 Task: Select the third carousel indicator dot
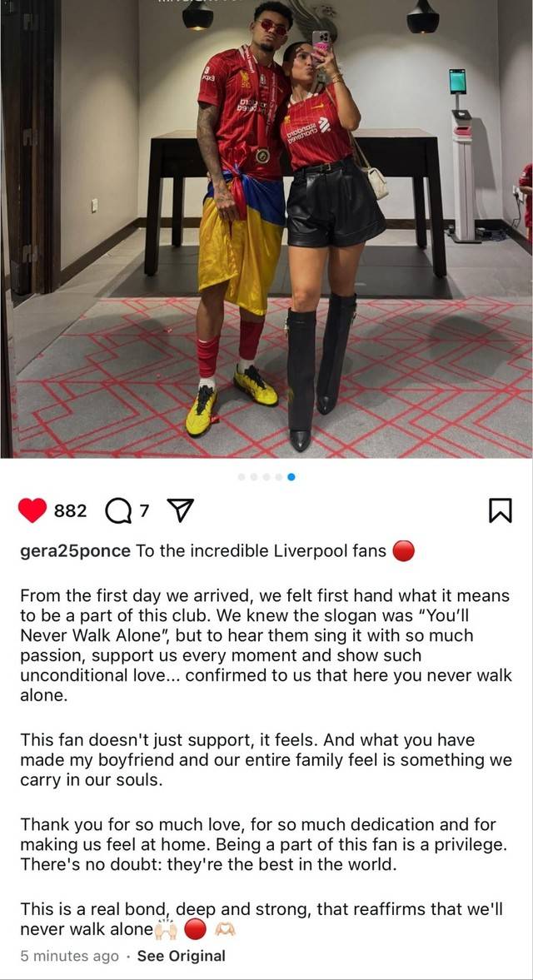click(x=266, y=477)
